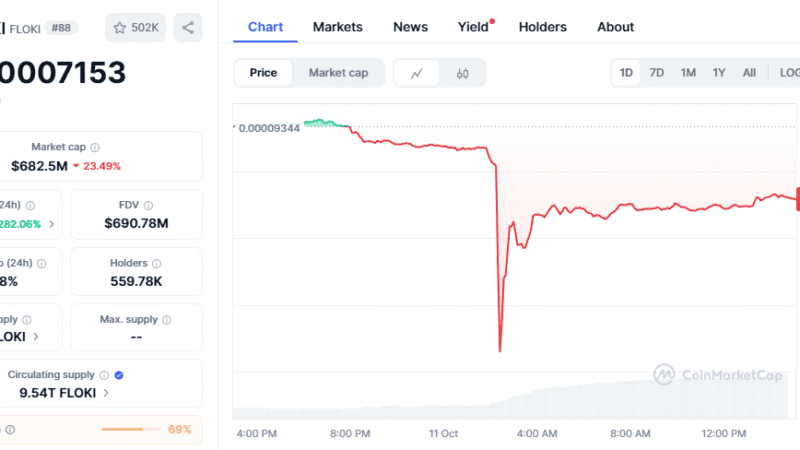The width and height of the screenshot is (800, 450).
Task: Select the 1Y time range
Action: coord(718,73)
